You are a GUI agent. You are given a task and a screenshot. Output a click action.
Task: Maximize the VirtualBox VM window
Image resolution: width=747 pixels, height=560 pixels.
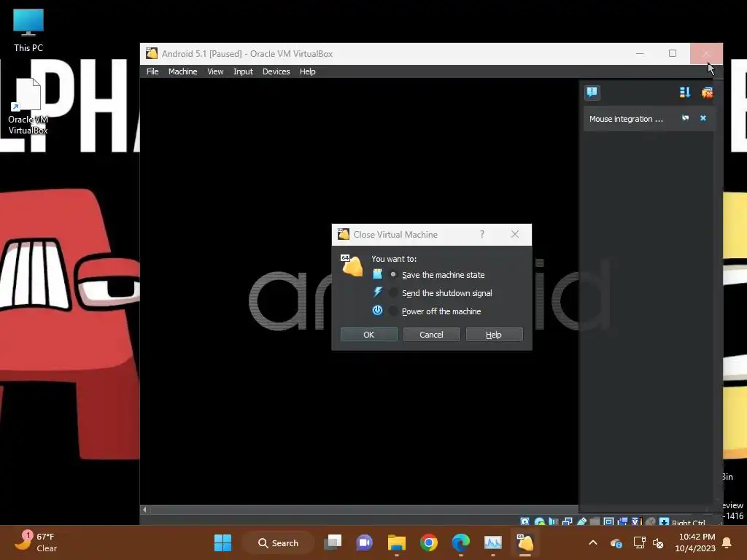[672, 53]
